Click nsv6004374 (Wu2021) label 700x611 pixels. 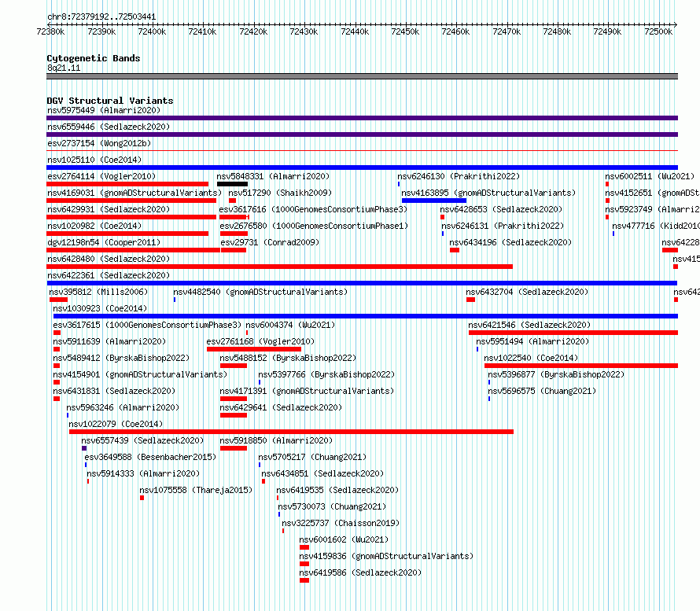[x=290, y=325]
